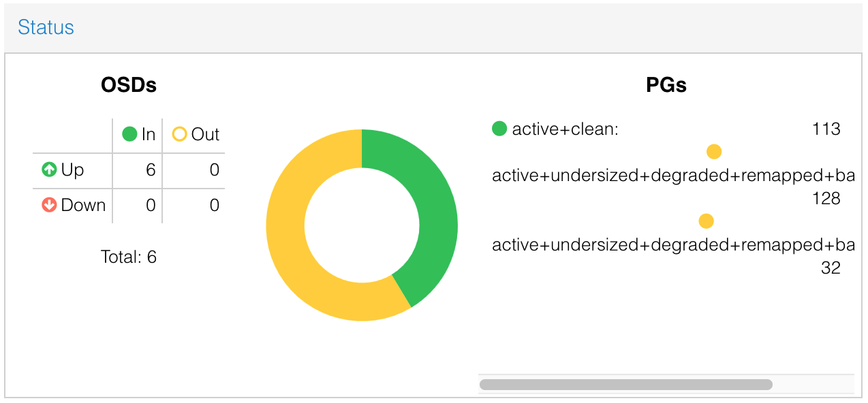Click the PG state label with 128 count
This screenshot has height=403, width=868.
[x=673, y=176]
